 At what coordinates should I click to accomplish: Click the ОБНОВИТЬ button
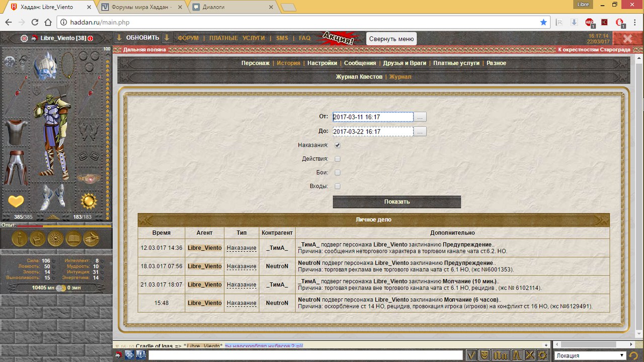[142, 38]
